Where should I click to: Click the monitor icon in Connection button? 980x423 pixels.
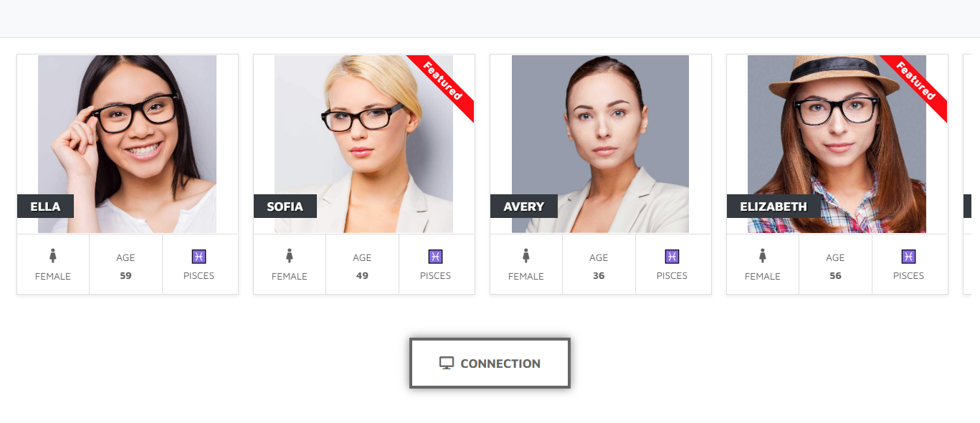447,363
